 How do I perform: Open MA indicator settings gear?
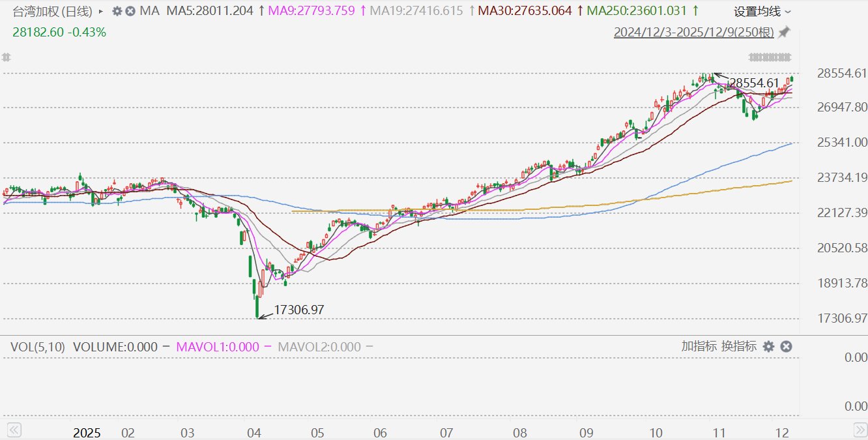[117, 11]
